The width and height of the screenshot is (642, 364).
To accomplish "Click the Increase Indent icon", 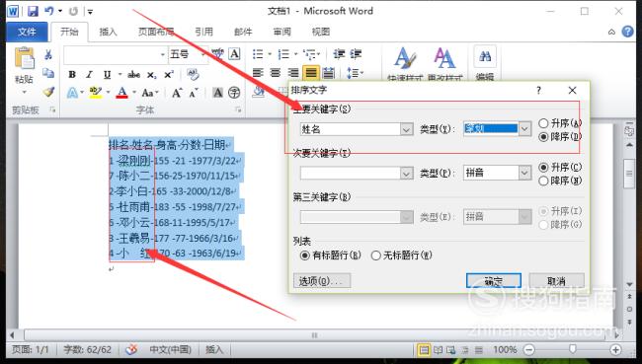I will tap(356, 54).
